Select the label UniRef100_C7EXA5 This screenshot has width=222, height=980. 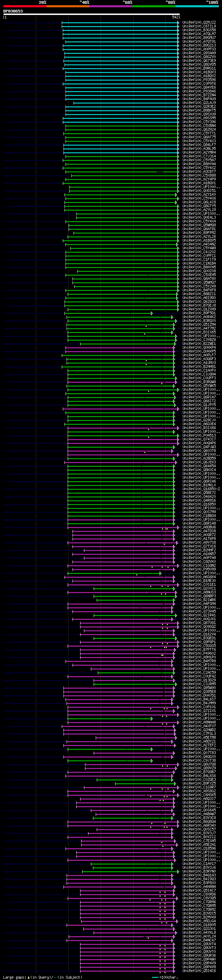pos(199,841)
